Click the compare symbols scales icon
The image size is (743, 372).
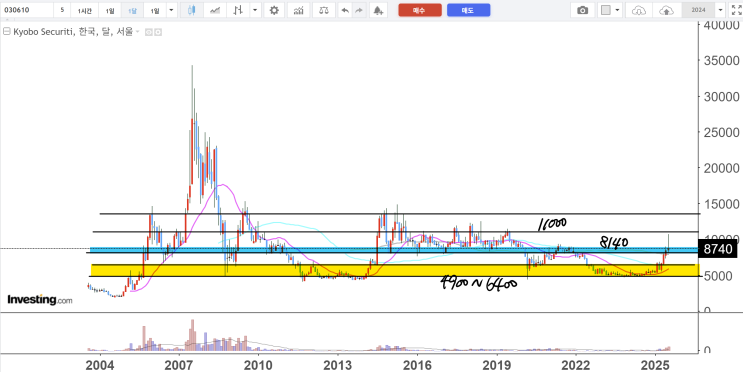[324, 10]
